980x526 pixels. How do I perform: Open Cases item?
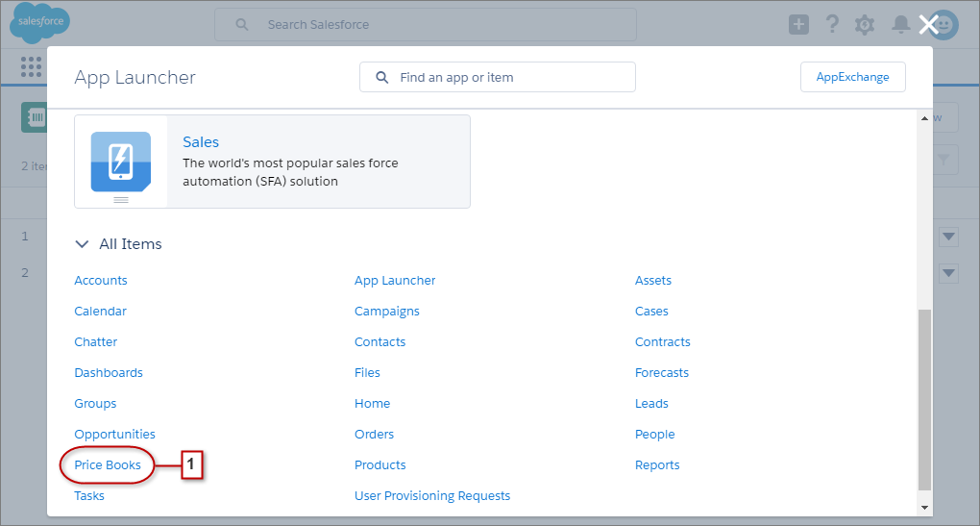(x=651, y=311)
